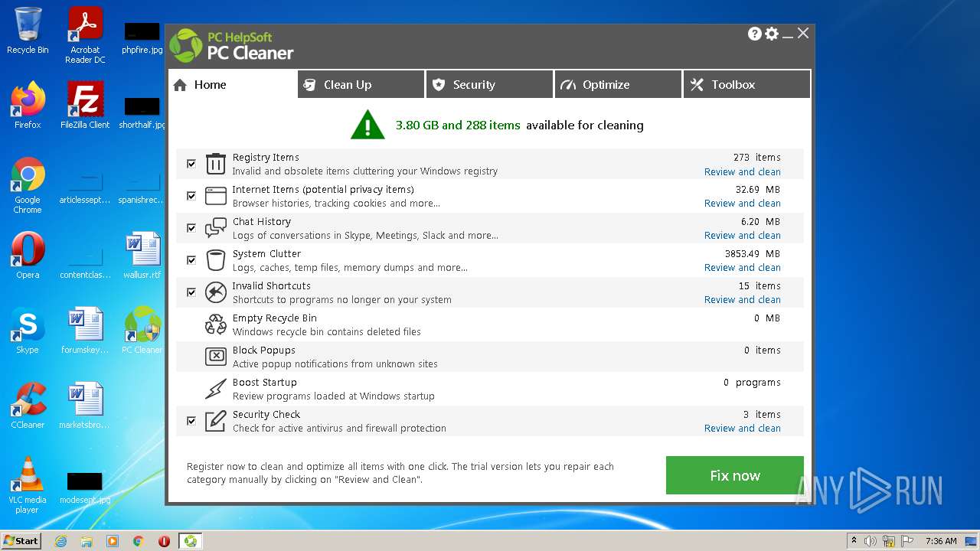Screen dimensions: 980x551
Task: Select Acrobat Reader DC desktop icon
Action: pyautogui.click(x=85, y=35)
